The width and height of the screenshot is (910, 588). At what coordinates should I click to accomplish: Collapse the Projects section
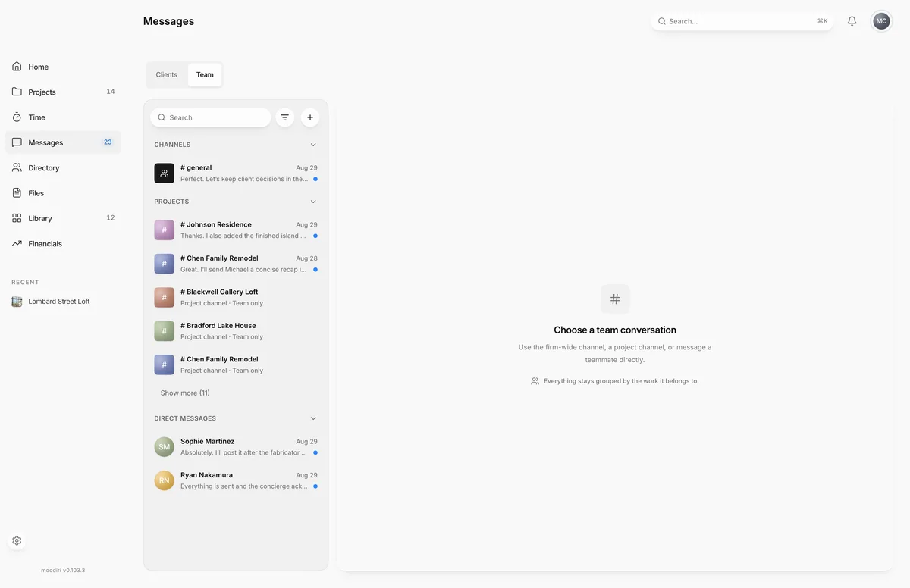[x=313, y=202]
